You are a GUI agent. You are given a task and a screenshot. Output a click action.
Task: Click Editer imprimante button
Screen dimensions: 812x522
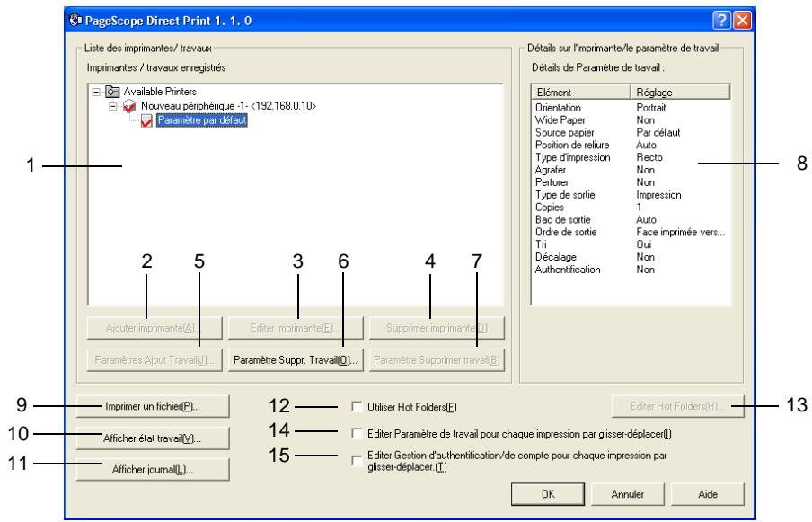pos(296,328)
